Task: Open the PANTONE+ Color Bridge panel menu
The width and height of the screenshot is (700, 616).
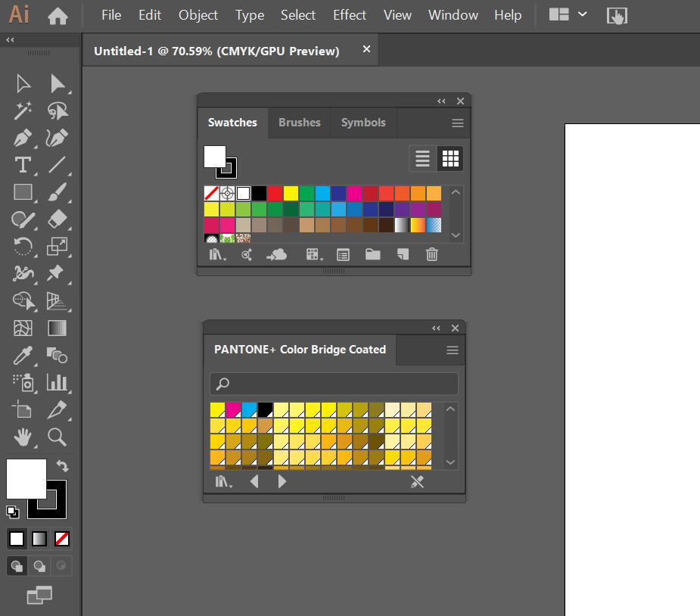Action: [452, 350]
